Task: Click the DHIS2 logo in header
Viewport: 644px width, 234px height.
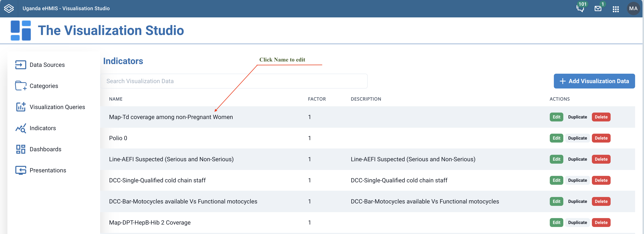Action: [9, 9]
